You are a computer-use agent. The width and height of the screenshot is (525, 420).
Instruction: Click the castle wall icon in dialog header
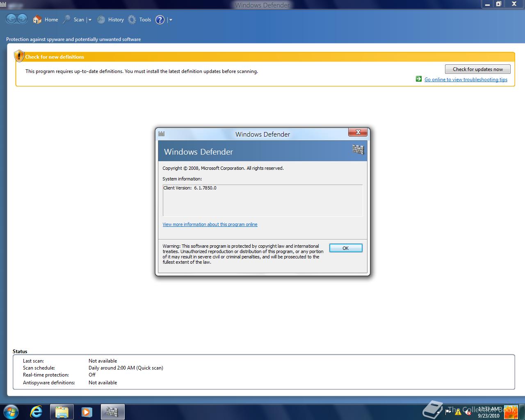358,150
